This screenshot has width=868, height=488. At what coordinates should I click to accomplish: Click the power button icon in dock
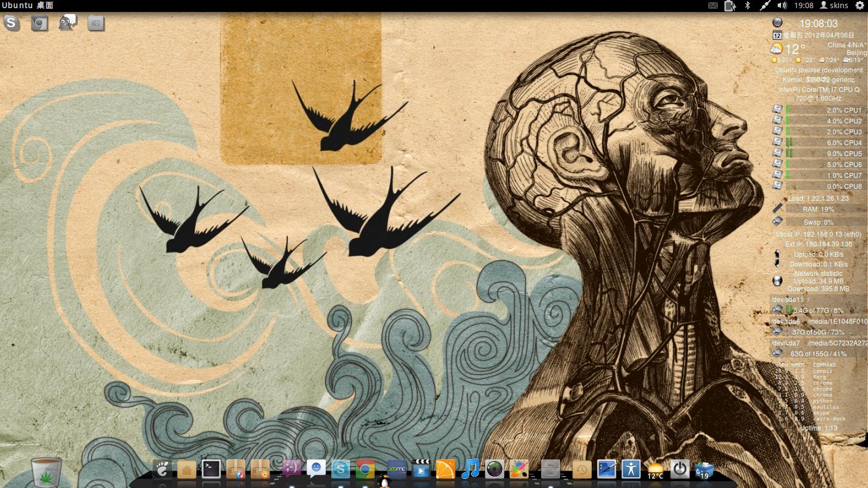click(x=680, y=469)
